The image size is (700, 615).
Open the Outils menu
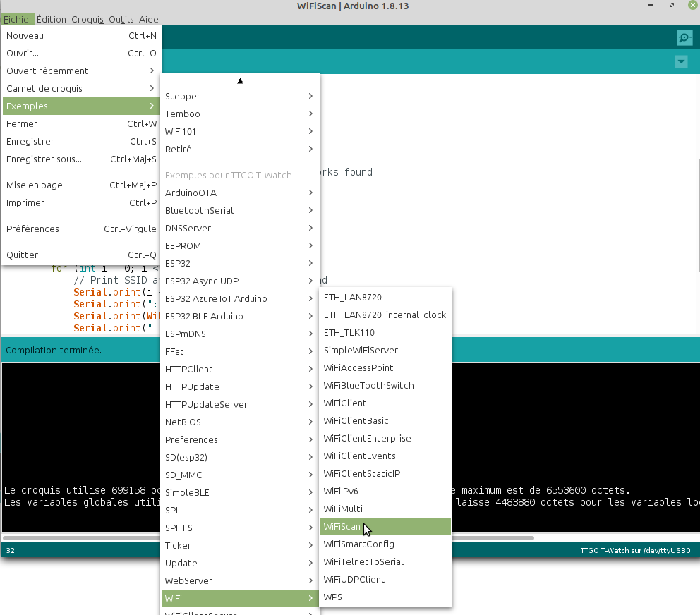[x=121, y=19]
